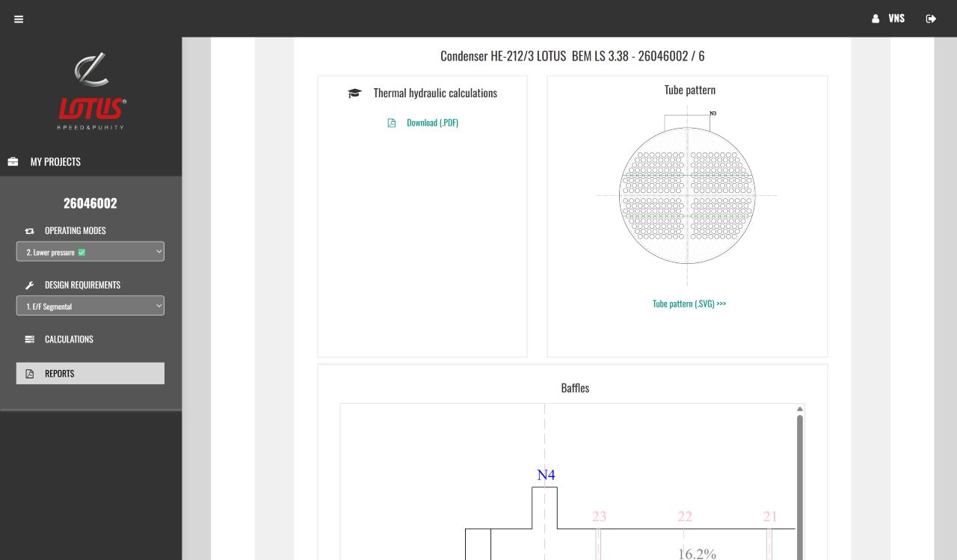Image resolution: width=957 pixels, height=560 pixels.
Task: Open the hamburger menu icon
Action: point(19,19)
